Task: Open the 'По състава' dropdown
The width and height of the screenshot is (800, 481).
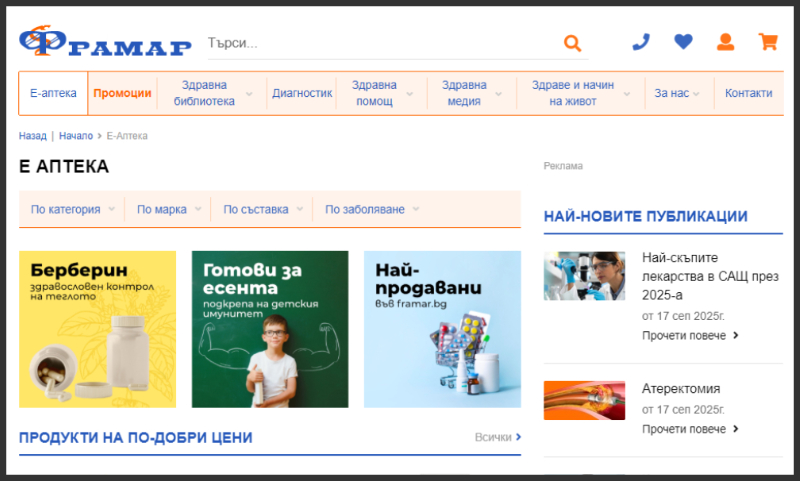Action: [x=263, y=209]
